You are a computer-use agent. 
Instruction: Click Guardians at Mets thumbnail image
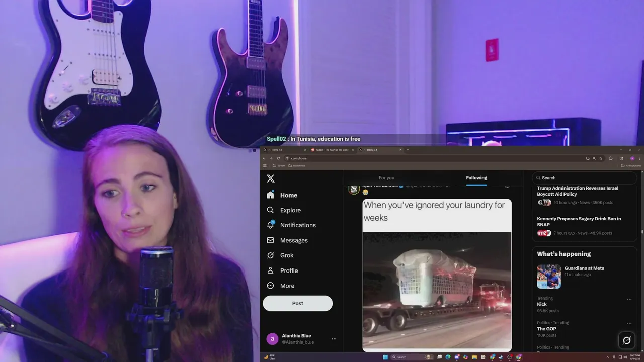(x=549, y=277)
